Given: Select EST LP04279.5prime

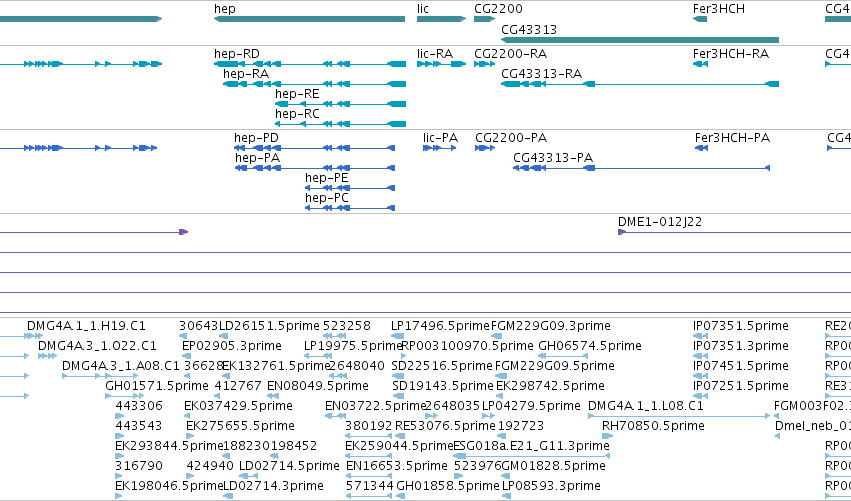Looking at the screenshot, I should click(x=488, y=416).
